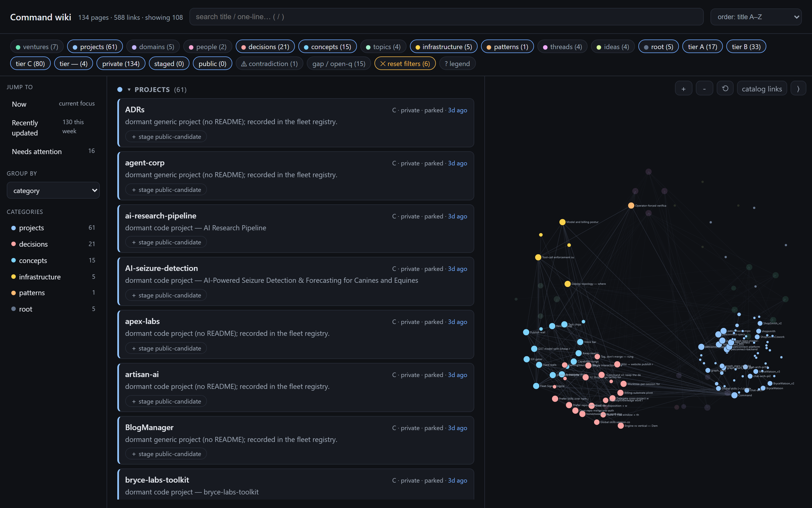Go to infrastructure category in sidebar
The height and width of the screenshot is (508, 812).
click(x=53, y=277)
